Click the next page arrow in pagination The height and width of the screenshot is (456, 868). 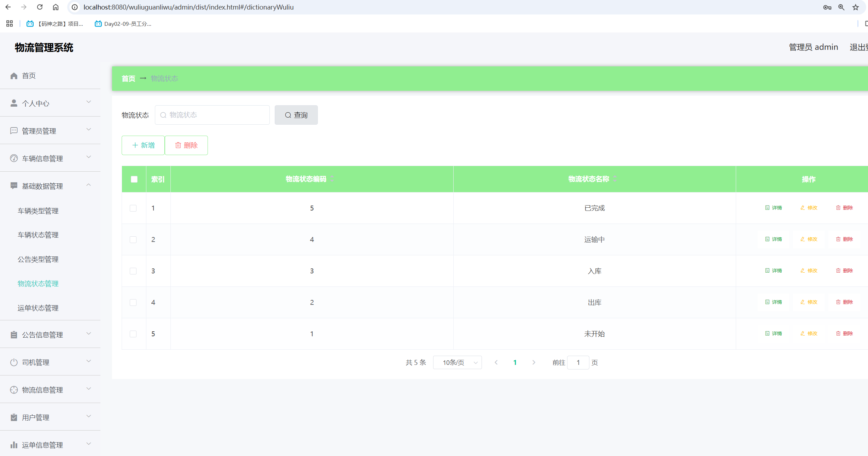[x=534, y=362]
